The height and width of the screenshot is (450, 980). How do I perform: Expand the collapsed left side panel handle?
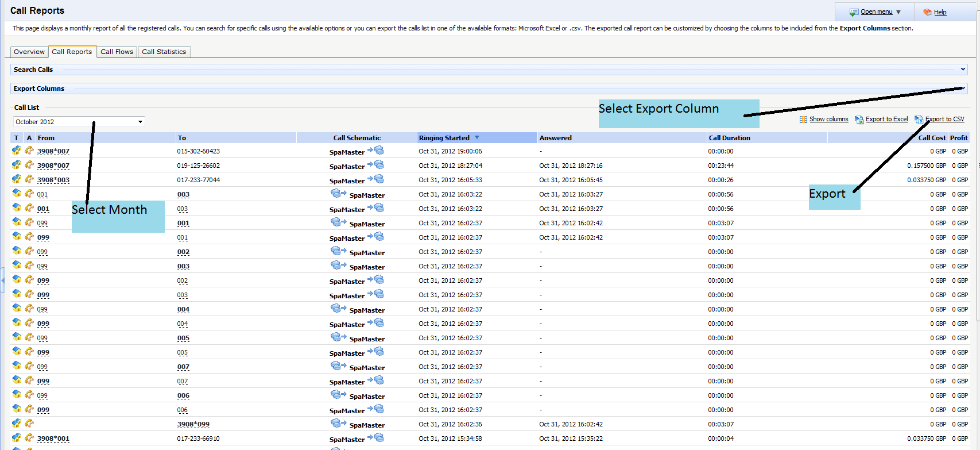pos(2,280)
